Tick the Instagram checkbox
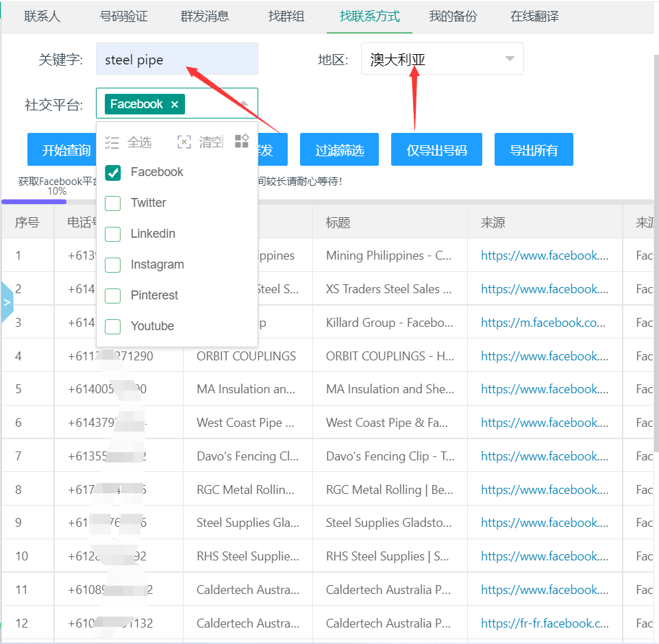This screenshot has width=659, height=644. pos(113,265)
